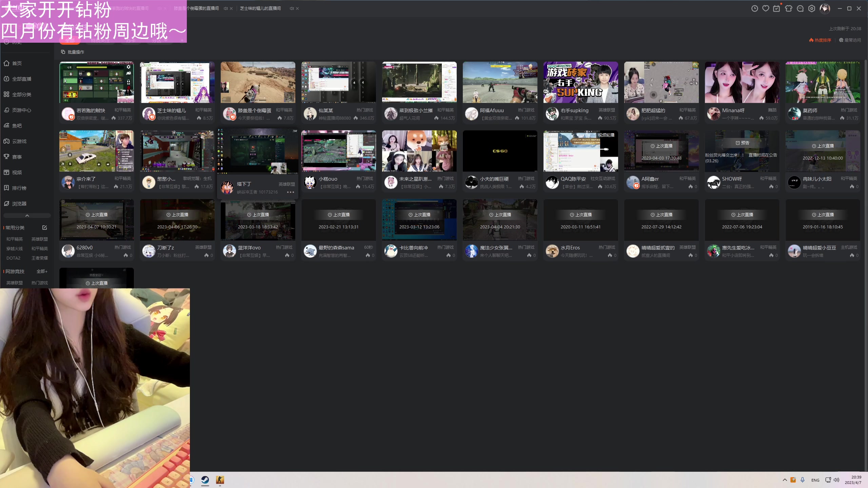This screenshot has height=488, width=868.
Task: Open the watch history clock icon
Action: click(754, 8)
